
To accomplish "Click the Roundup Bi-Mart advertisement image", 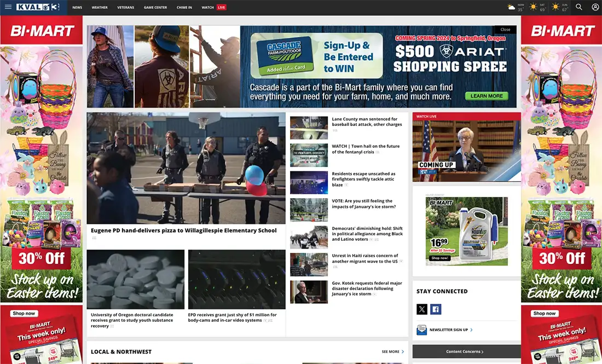I will [x=466, y=231].
